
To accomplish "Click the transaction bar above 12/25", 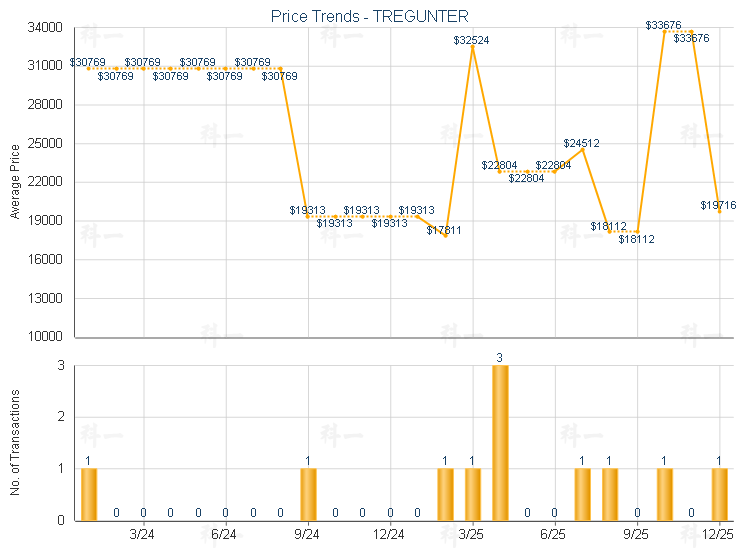I will click(719, 494).
